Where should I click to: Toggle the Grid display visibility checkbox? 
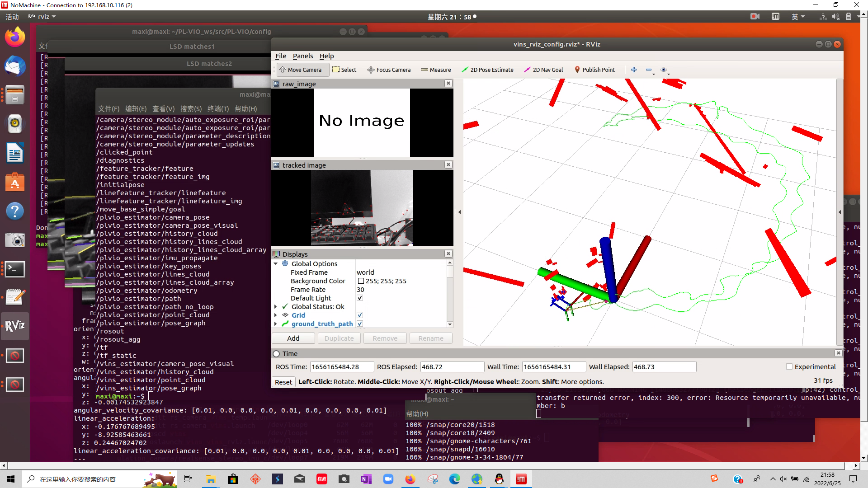tap(360, 314)
